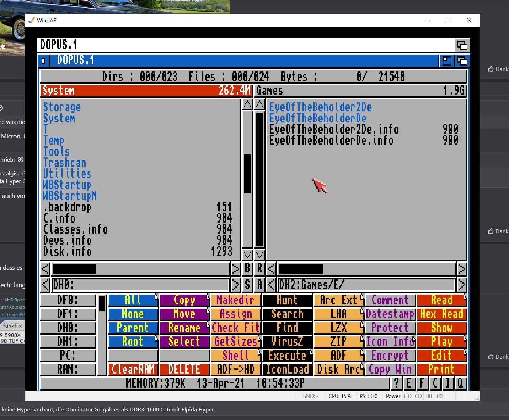Click the Rename button
Viewport: 509px width, 420px height.
tap(184, 328)
